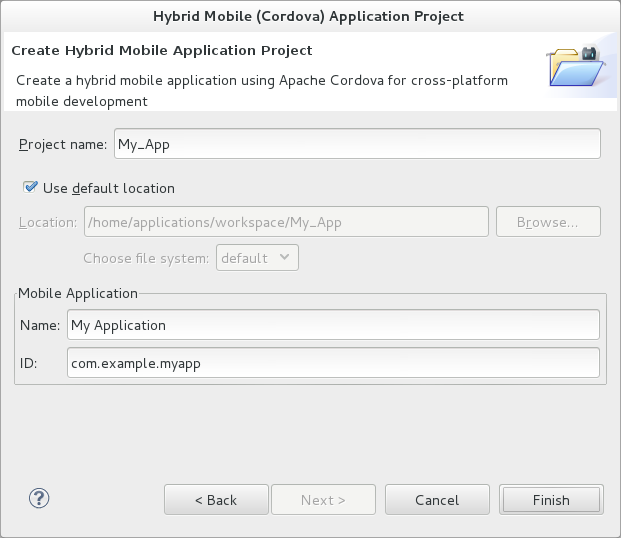The width and height of the screenshot is (621, 538).
Task: Click the Apache Cordova description text
Action: tap(262, 91)
